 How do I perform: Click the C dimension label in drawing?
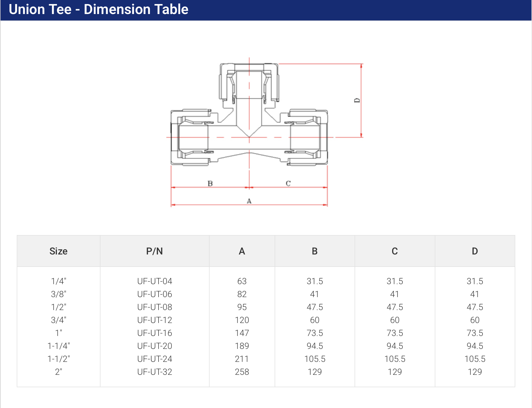[288, 183]
